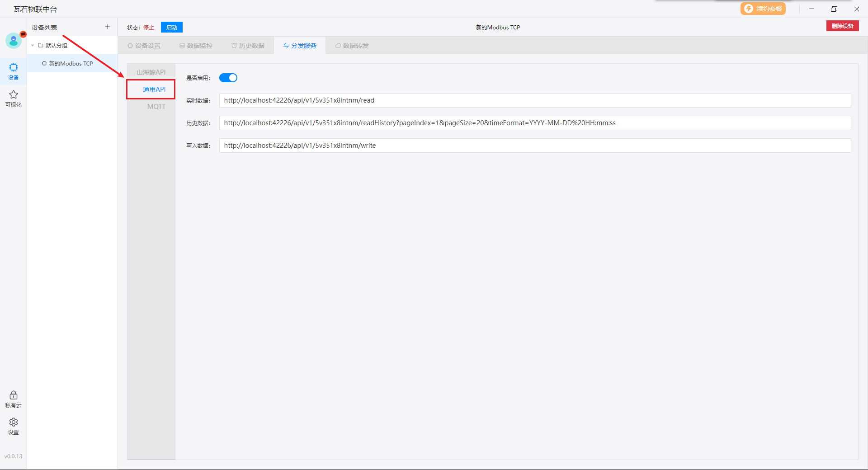Select MQTT in side menu
This screenshot has height=470, width=868.
[x=156, y=107]
